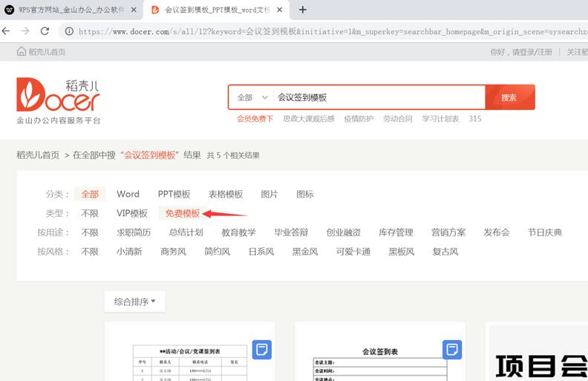Select 不限 in the 按风格 row

coord(90,252)
